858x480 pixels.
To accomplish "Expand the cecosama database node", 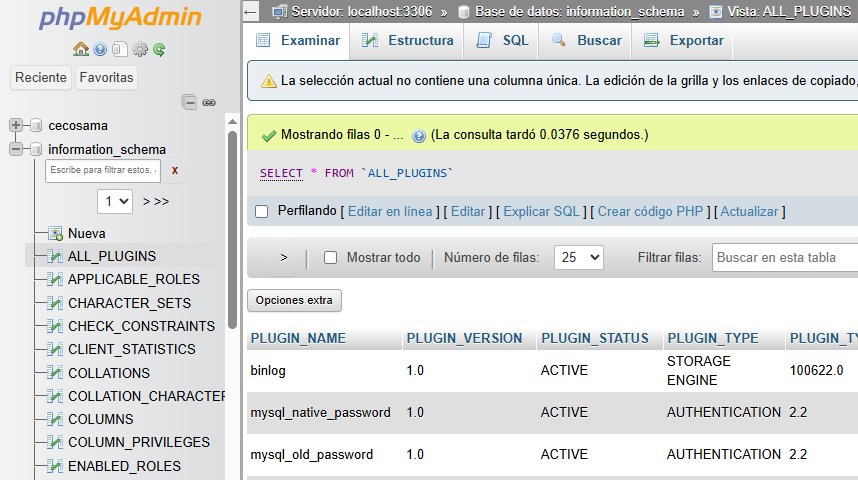I will coord(16,126).
